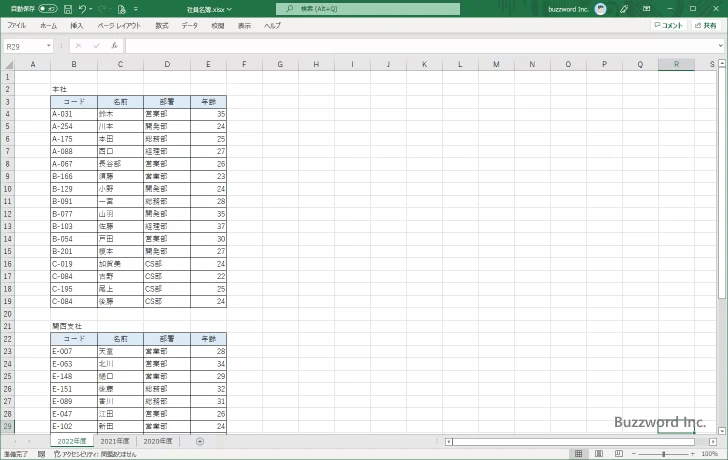Click the search magnifier icon
The image size is (728, 460).
(x=290, y=9)
